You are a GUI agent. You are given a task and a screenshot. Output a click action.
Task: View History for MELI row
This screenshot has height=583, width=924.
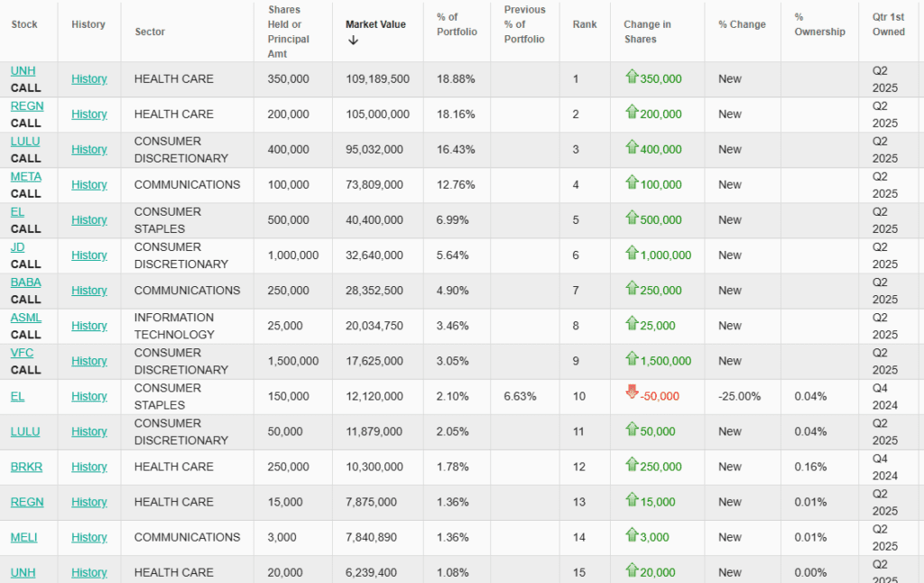[x=89, y=538]
